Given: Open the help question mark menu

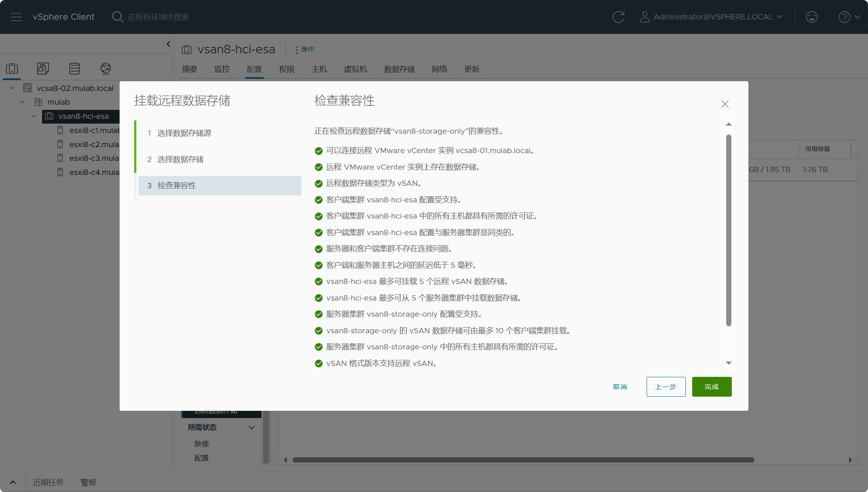Looking at the screenshot, I should (x=849, y=17).
